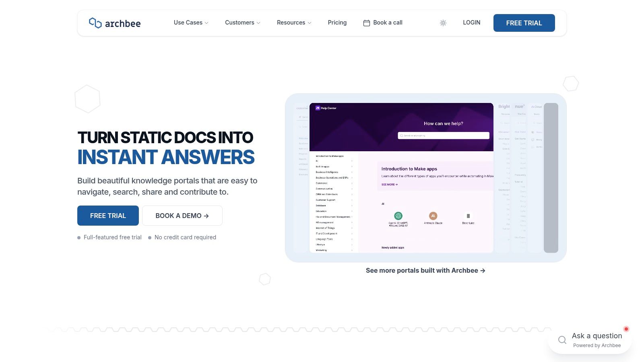Click the BOOK A DEMO button

[182, 216]
